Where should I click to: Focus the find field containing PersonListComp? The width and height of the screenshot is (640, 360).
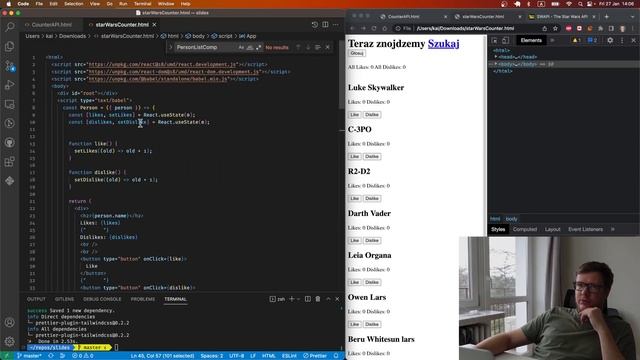coord(206,47)
